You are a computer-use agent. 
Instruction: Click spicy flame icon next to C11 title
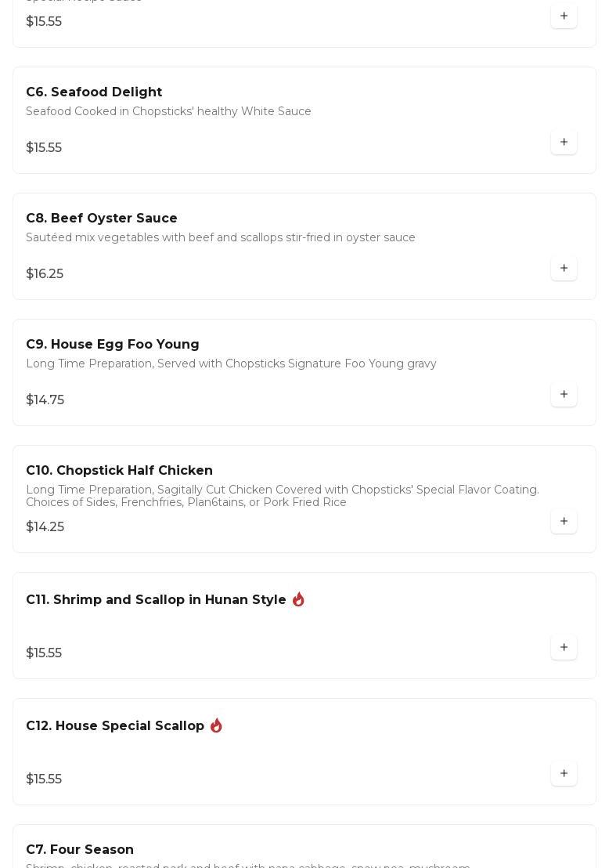click(298, 599)
